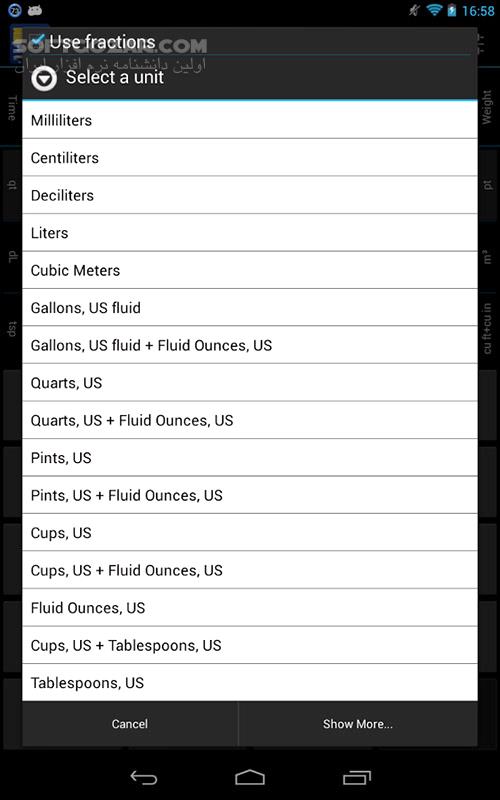Open the recent apps navigation icon
The height and width of the screenshot is (800, 500).
[357, 778]
